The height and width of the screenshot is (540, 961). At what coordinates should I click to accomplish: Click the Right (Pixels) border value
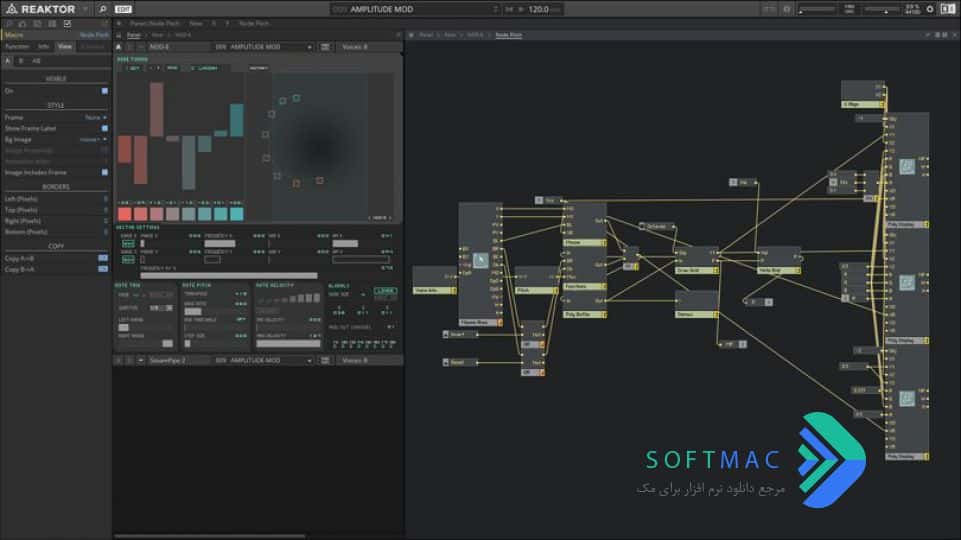(x=105, y=221)
